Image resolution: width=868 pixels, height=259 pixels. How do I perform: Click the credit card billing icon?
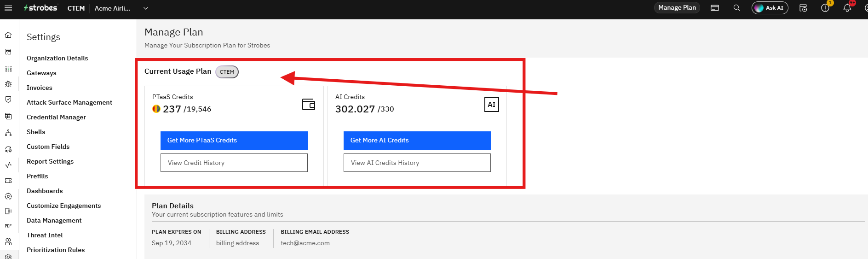click(715, 8)
